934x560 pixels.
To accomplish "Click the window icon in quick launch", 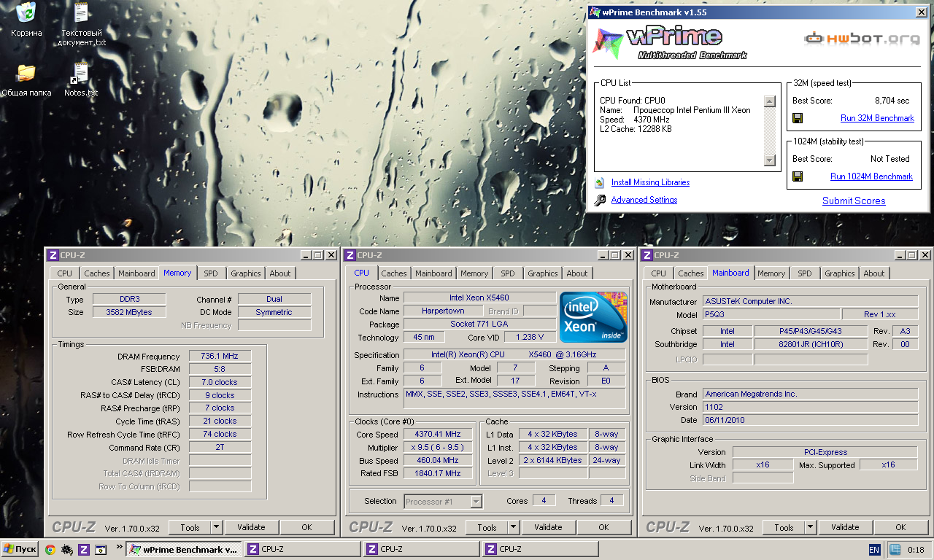I will tap(101, 550).
